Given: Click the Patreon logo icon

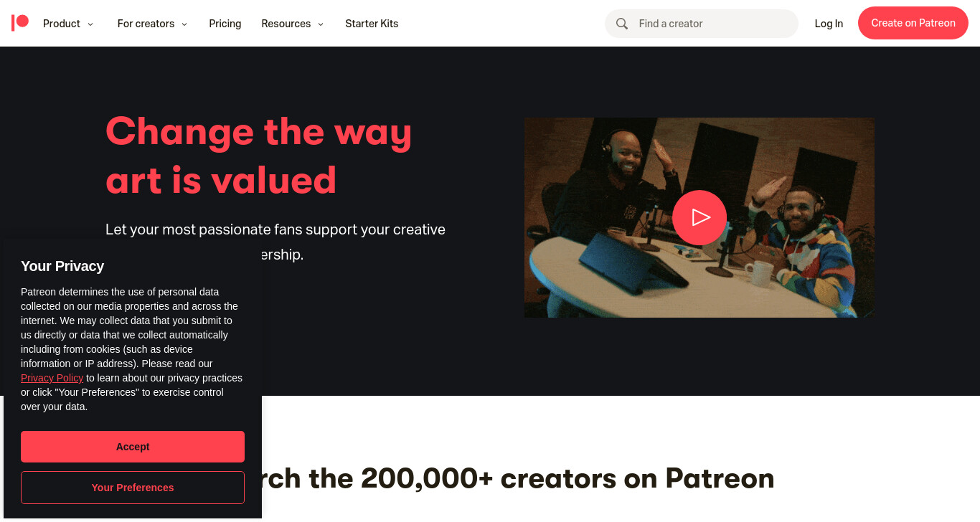Looking at the screenshot, I should [x=20, y=23].
